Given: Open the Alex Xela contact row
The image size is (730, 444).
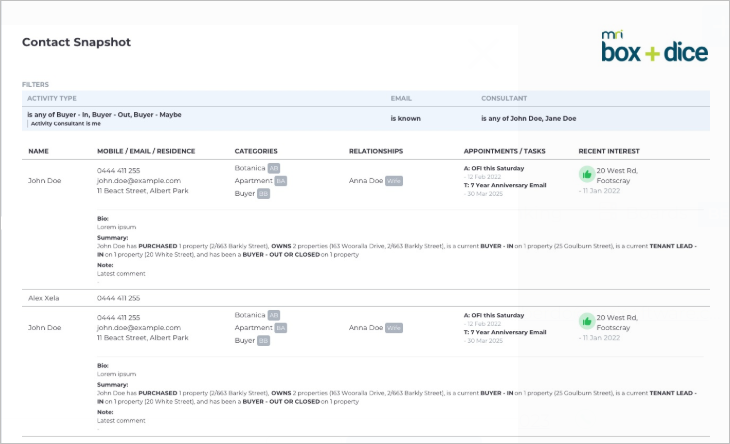Looking at the screenshot, I should [x=366, y=298].
